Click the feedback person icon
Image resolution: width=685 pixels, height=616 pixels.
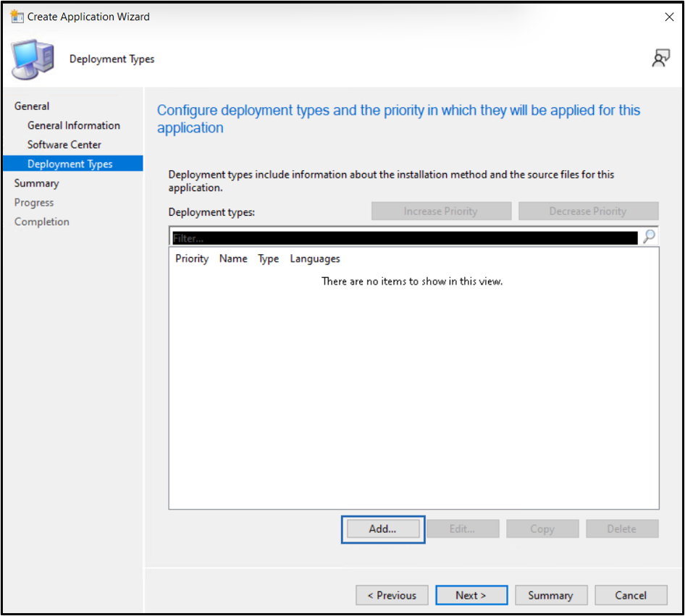660,58
